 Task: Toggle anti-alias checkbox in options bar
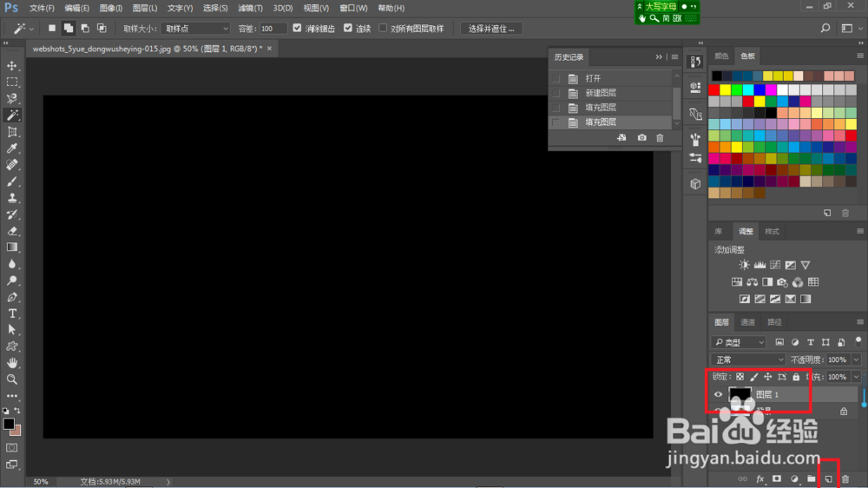coord(297,28)
